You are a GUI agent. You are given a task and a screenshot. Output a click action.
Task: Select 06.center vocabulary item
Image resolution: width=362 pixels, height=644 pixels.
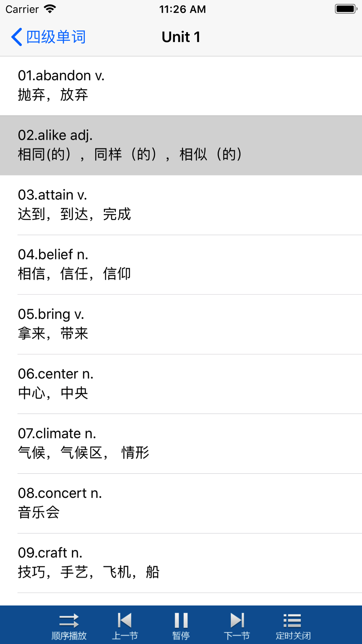pyautogui.click(x=181, y=384)
